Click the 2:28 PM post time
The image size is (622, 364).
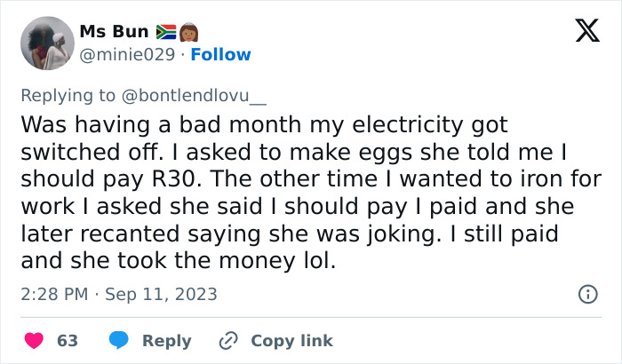pyautogui.click(x=52, y=294)
